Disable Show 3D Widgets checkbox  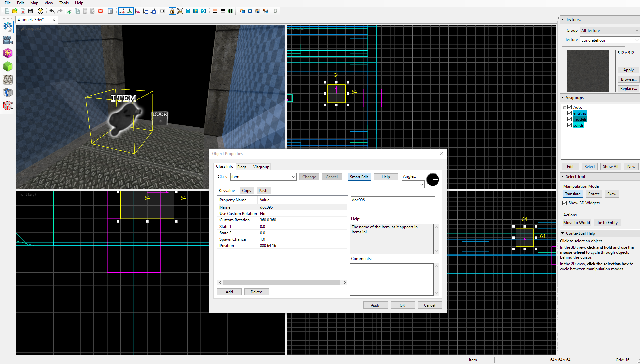565,203
